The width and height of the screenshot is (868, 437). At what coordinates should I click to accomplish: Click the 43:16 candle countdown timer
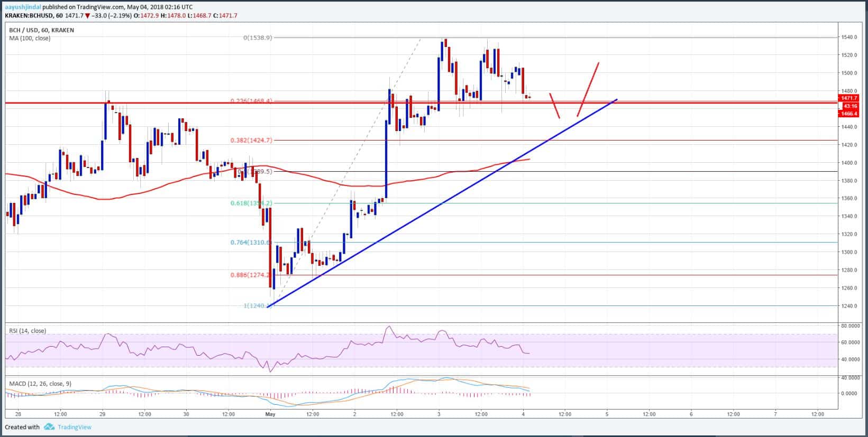point(850,106)
